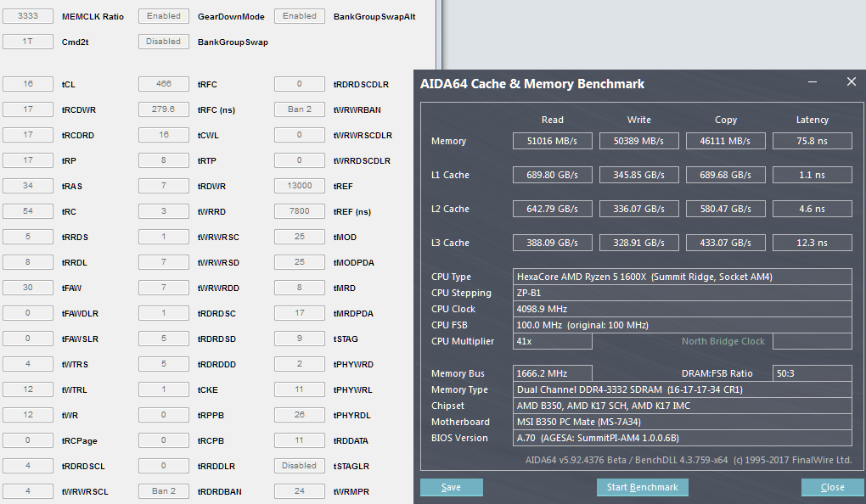Viewport: 866px width, 504px height.
Task: Select the Cmd2t 1T field
Action: coord(28,42)
